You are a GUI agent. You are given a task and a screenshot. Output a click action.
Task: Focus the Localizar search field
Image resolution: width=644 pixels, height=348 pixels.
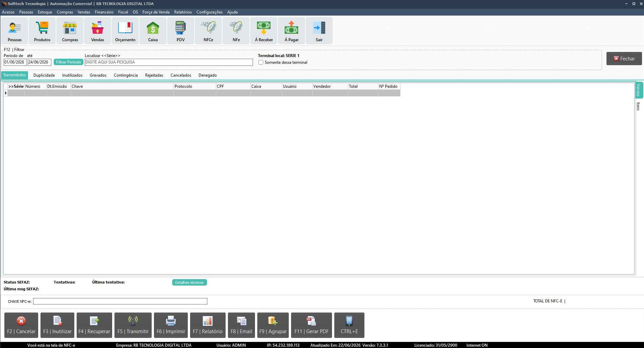[x=169, y=62]
